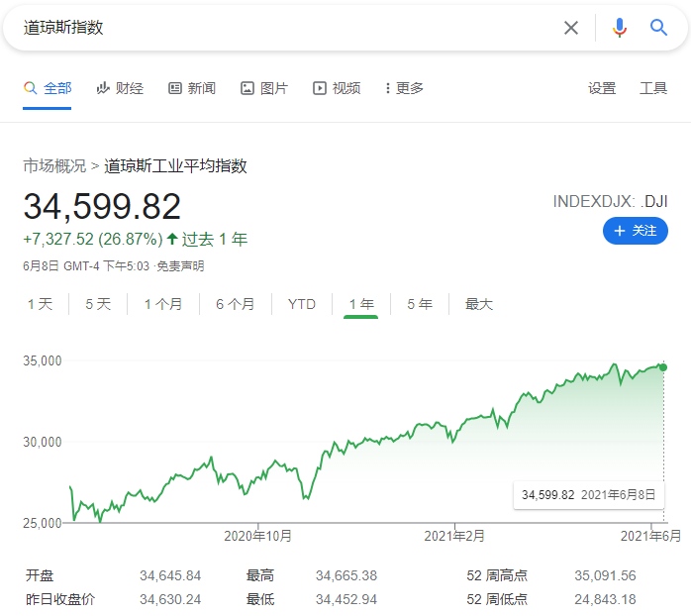Select the 最大 chart range
The width and height of the screenshot is (691, 616).
click(x=479, y=304)
